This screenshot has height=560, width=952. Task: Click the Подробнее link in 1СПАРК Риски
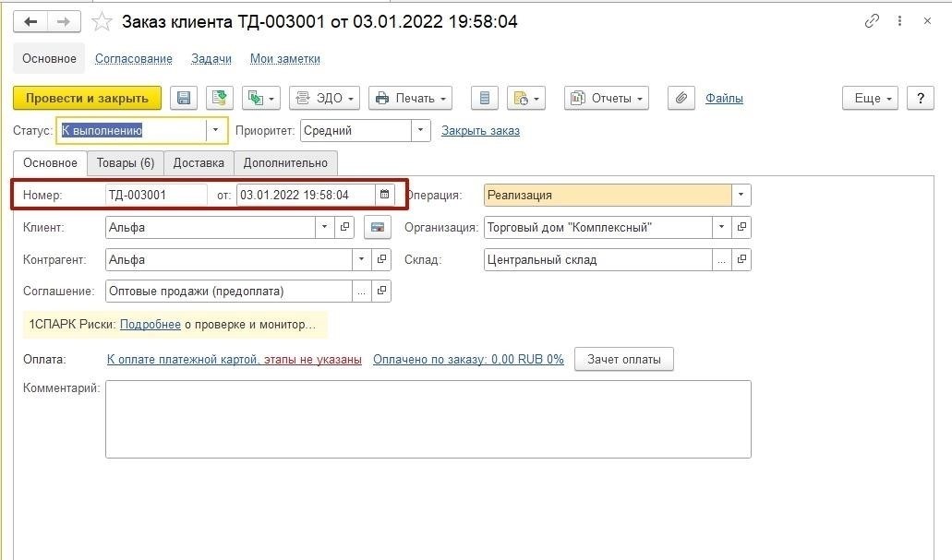[151, 325]
